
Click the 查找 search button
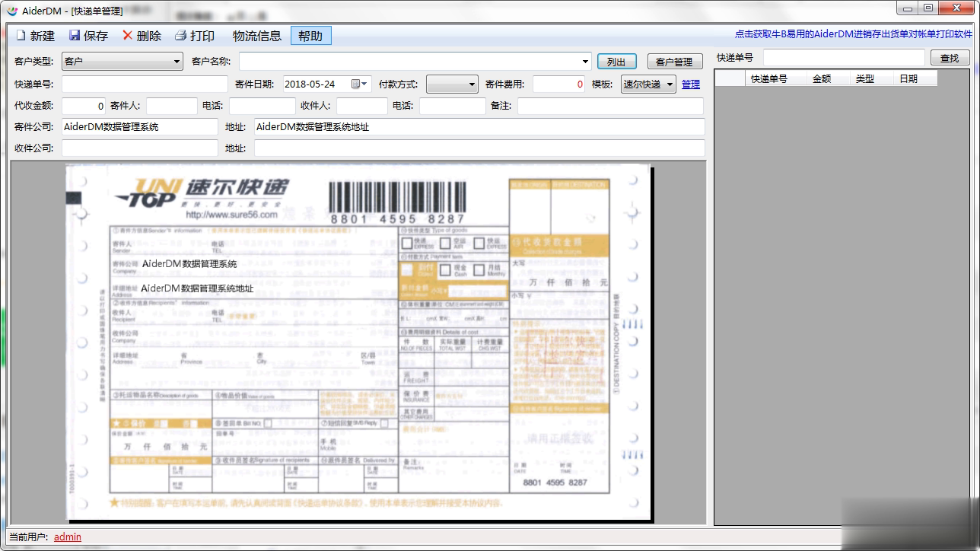(950, 58)
